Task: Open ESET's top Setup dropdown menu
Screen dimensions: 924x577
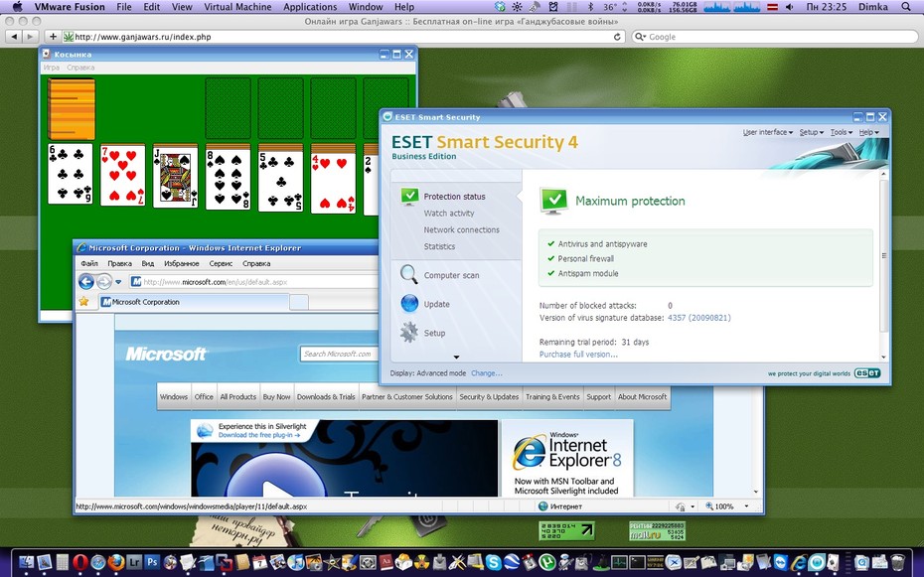Action: [812, 132]
